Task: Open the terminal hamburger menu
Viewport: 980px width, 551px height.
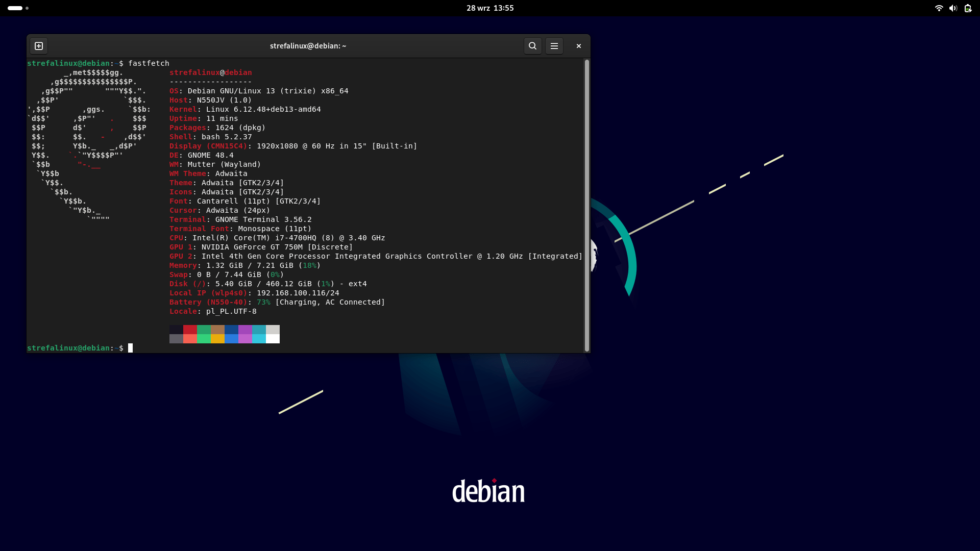Action: click(554, 46)
